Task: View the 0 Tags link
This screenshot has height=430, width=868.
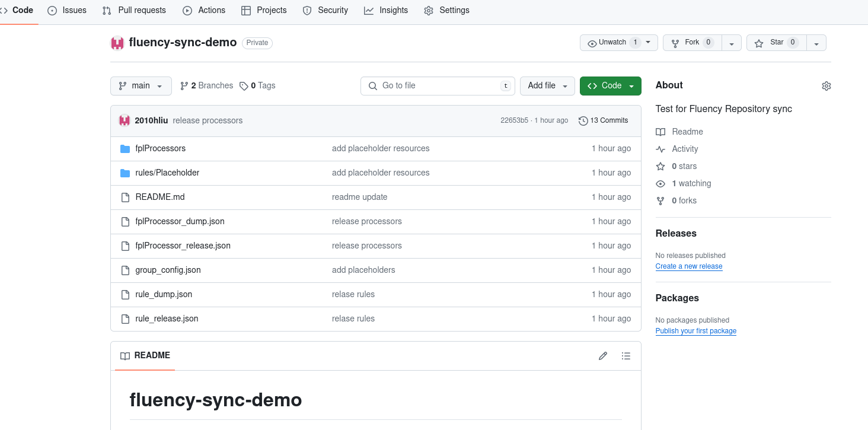Action: click(257, 86)
